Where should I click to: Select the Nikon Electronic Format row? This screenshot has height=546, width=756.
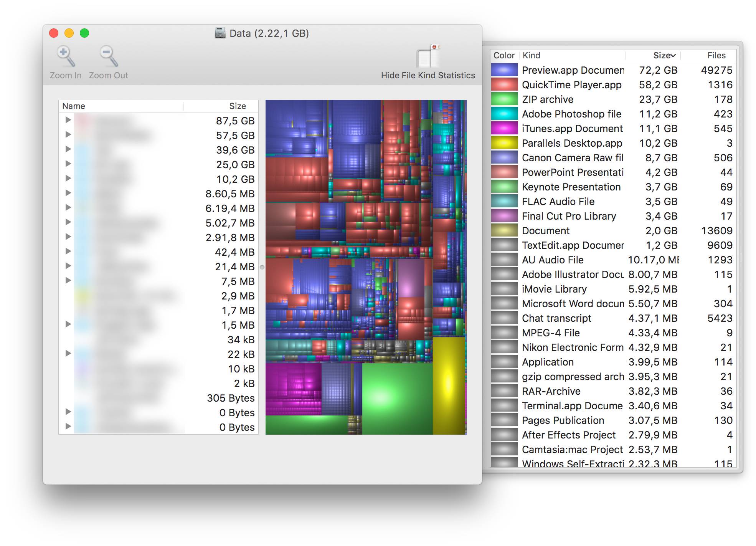(x=613, y=347)
